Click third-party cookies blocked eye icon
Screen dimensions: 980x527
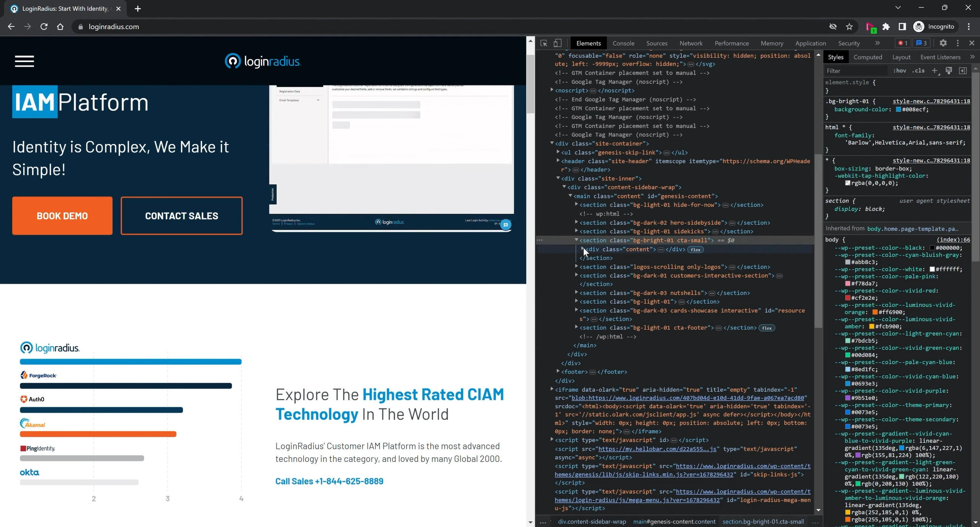pyautogui.click(x=833, y=26)
